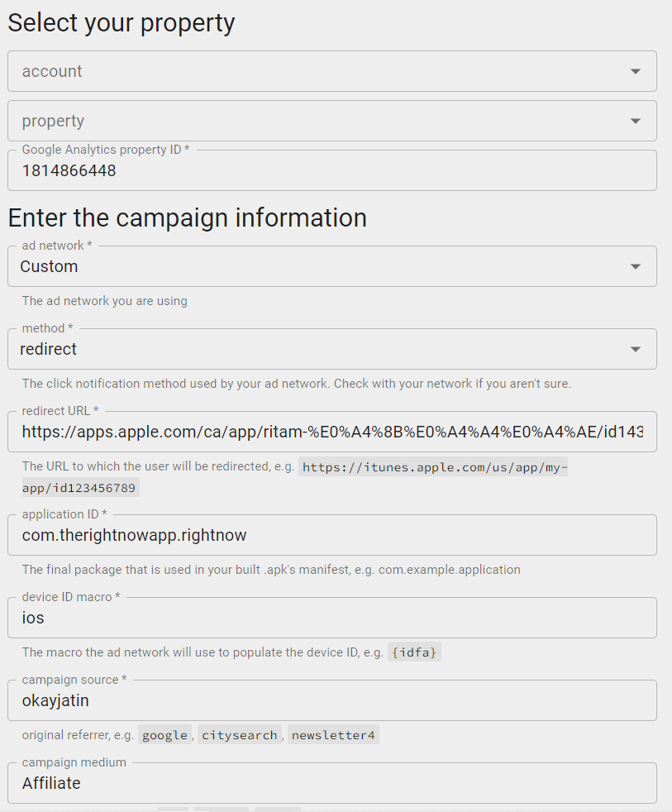Click the "Select your property" heading
672x812 pixels.
pyautogui.click(x=122, y=22)
